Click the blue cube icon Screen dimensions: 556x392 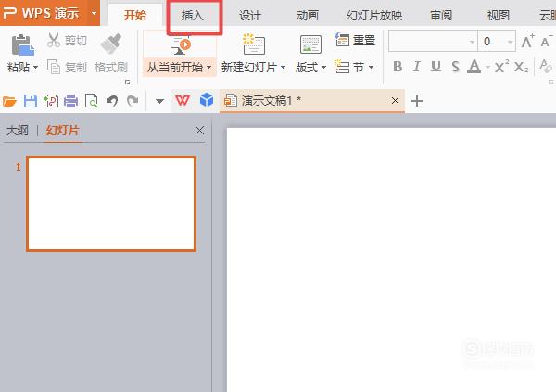(207, 100)
